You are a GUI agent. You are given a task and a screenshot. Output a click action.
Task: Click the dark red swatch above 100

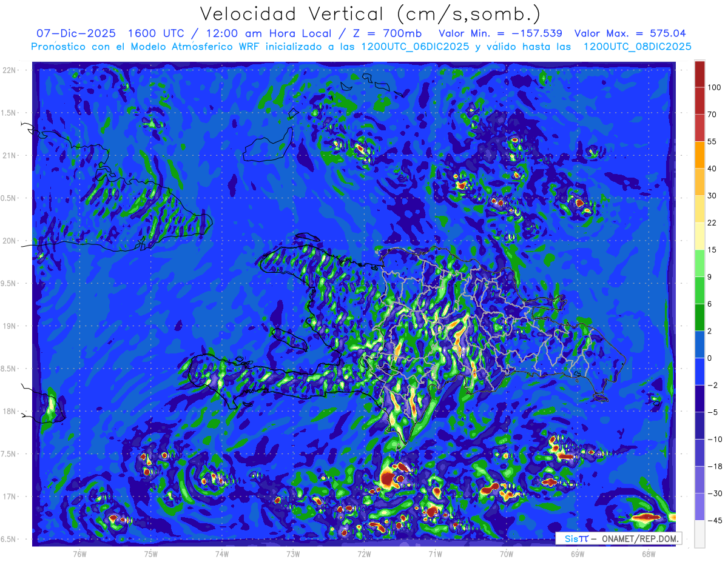coord(699,74)
